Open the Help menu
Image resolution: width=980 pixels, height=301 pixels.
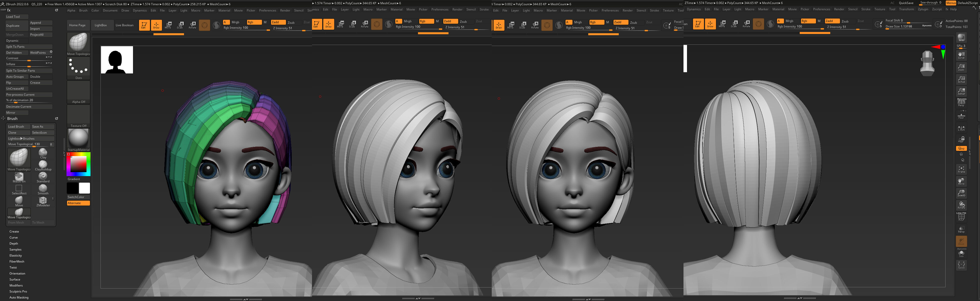pyautogui.click(x=953, y=9)
